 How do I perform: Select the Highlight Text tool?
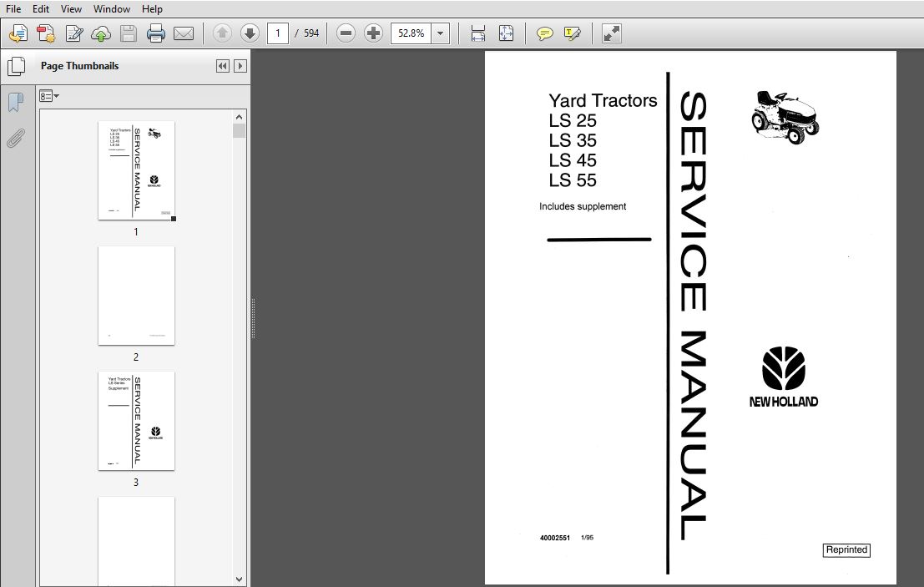click(572, 33)
